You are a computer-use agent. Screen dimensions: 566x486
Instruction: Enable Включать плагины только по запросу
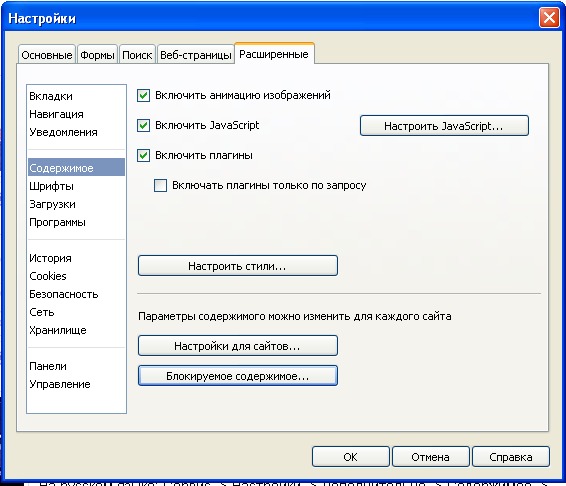pyautogui.click(x=160, y=186)
